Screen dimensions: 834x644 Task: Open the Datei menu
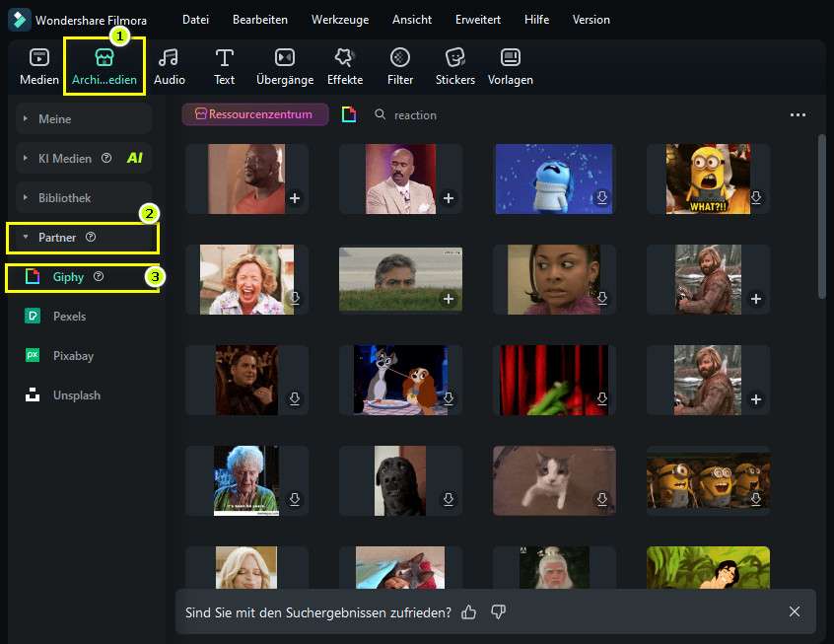195,20
